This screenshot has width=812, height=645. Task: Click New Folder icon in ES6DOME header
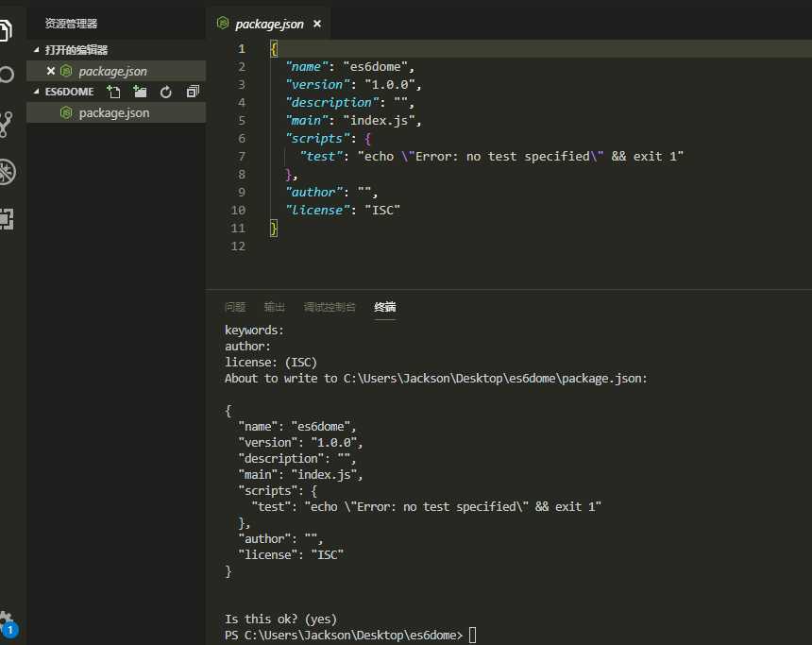point(140,92)
